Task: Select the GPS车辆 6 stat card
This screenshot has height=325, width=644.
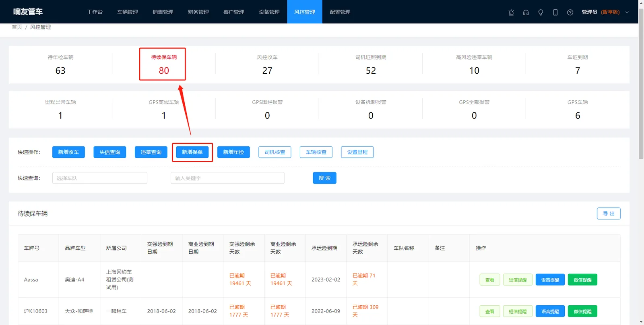Action: pos(578,110)
